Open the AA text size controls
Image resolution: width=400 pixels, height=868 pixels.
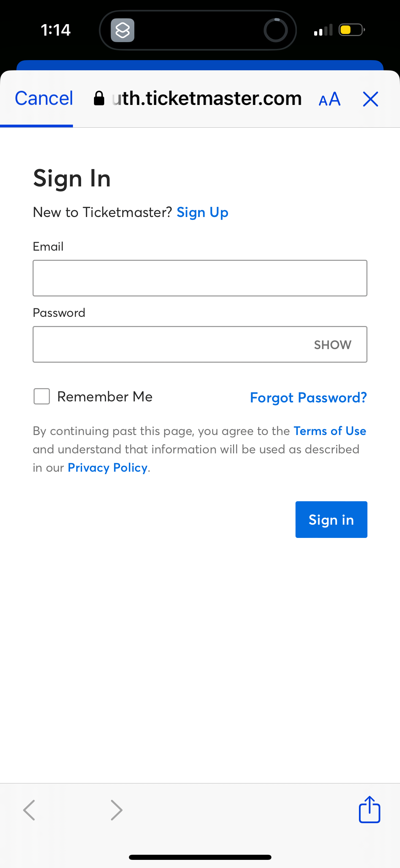[329, 99]
